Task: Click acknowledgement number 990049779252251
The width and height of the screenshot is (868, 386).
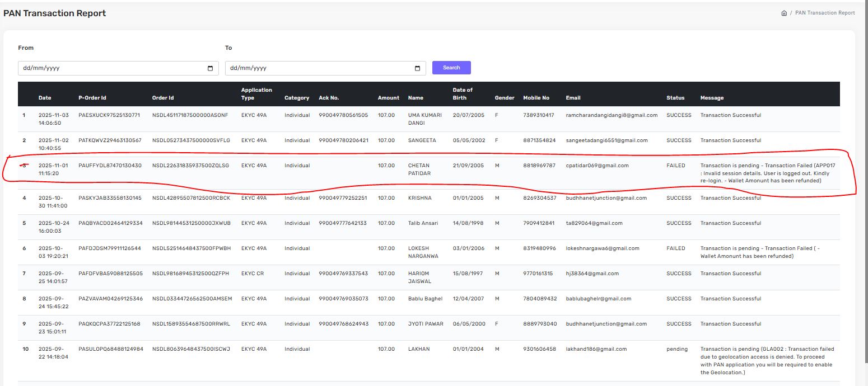Action: [343, 198]
